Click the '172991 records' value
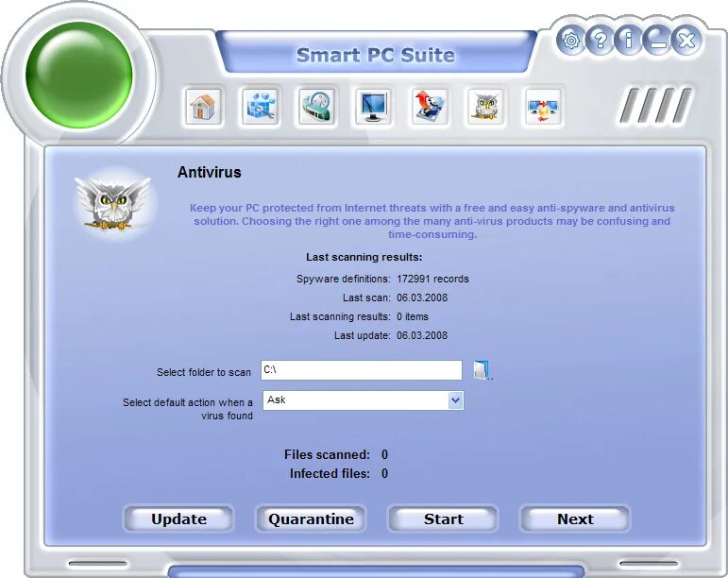Viewport: 728px width, 578px height. coord(432,279)
